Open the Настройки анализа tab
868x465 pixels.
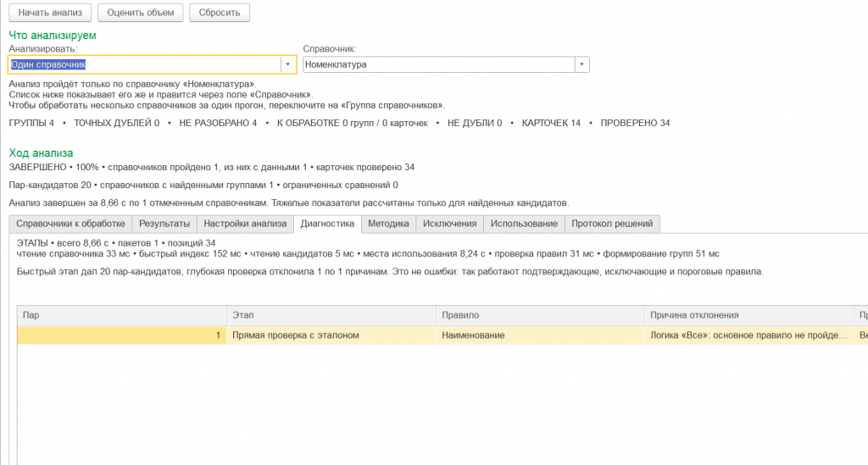coord(245,224)
